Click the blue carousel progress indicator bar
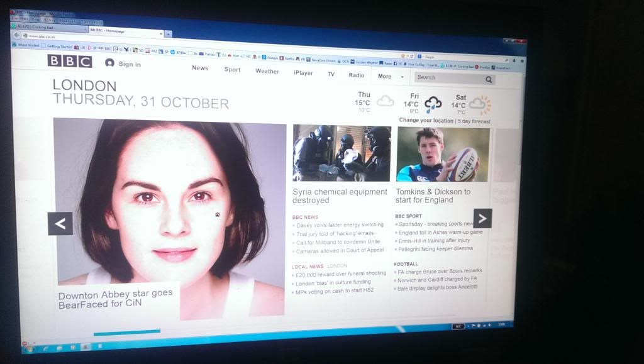This screenshot has width=644, height=364. [127, 333]
